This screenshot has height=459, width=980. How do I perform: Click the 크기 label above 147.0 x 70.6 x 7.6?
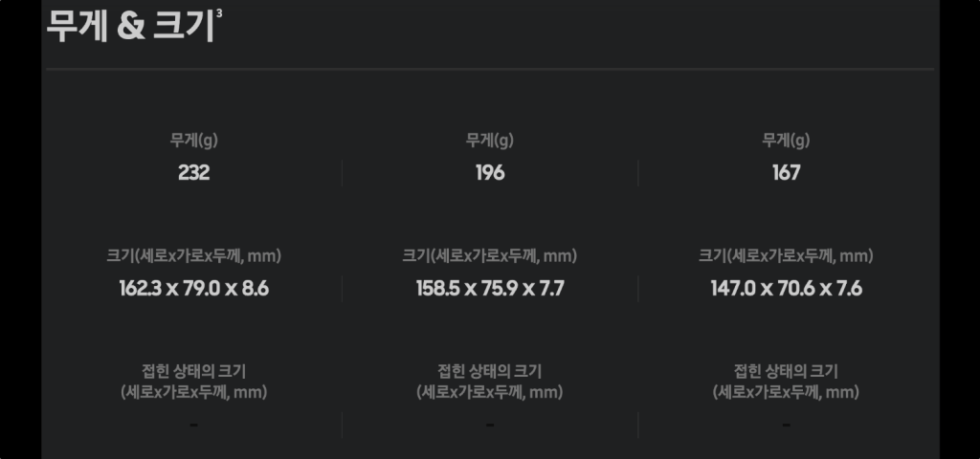(786, 255)
